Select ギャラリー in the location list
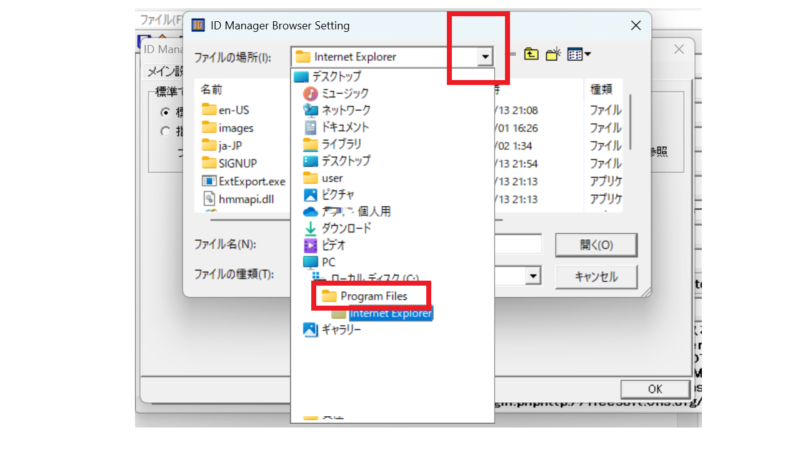The width and height of the screenshot is (800, 450). 332,330
